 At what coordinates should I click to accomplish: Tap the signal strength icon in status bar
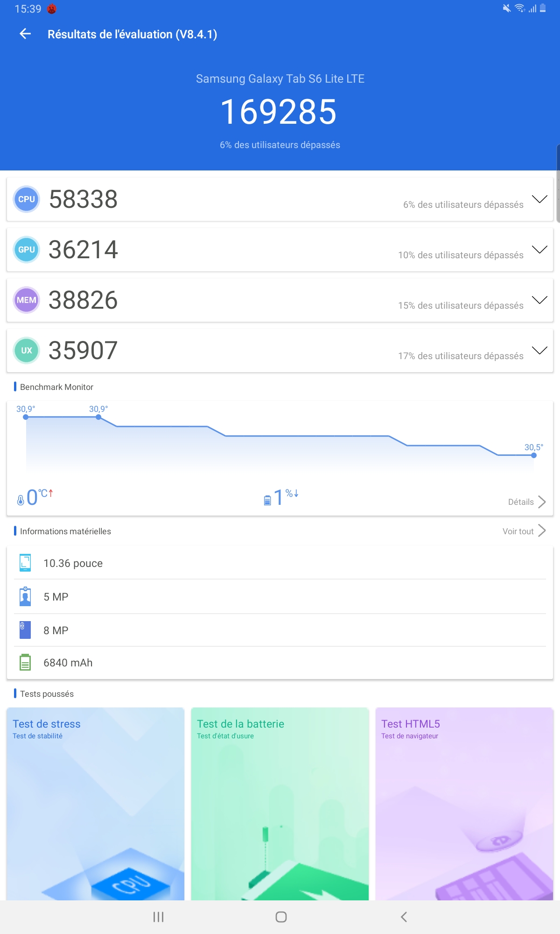tap(532, 8)
